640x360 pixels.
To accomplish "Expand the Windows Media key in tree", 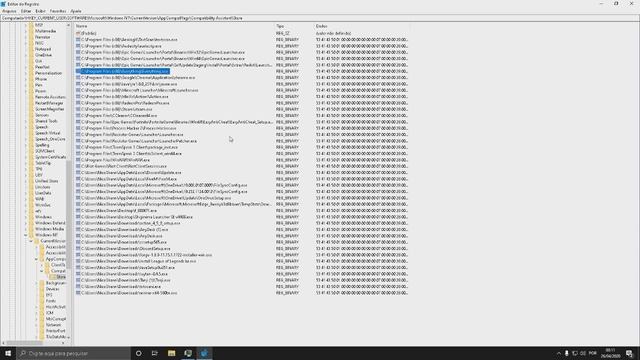I will 26,229.
